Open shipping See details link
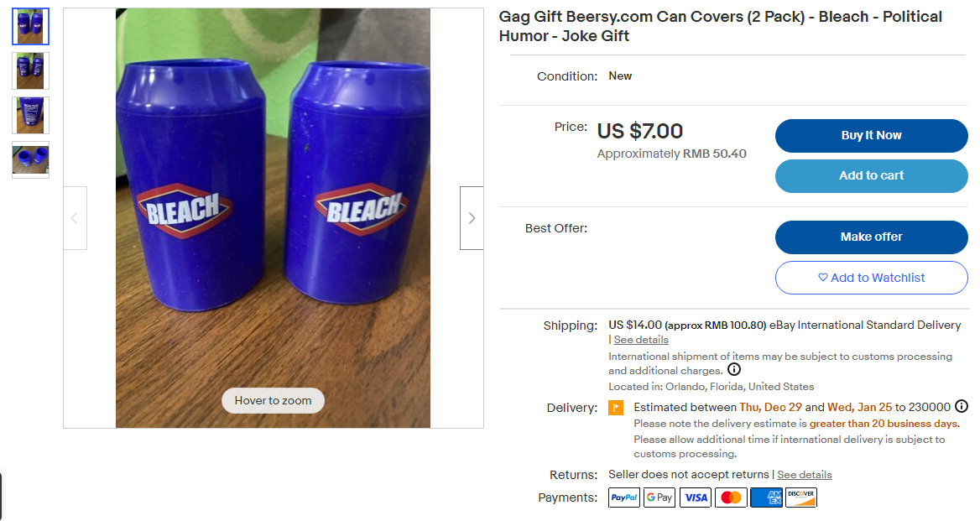 click(641, 340)
